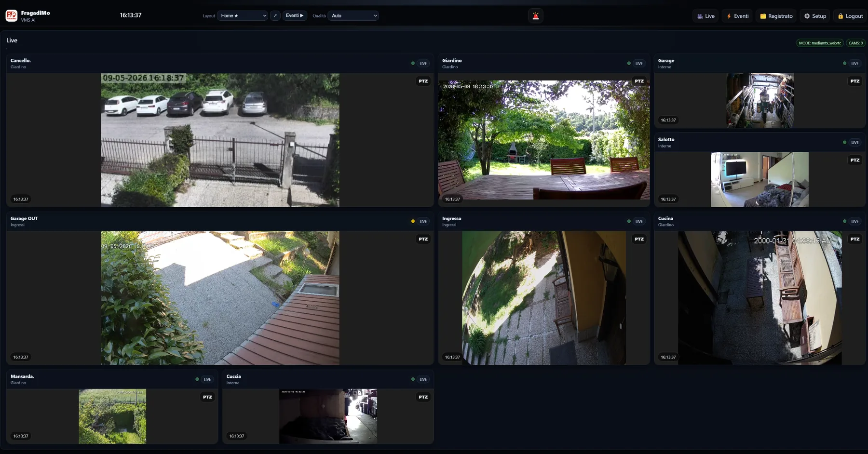Click PTZ button on Cucina camera
This screenshot has width=868, height=454.
click(x=855, y=239)
